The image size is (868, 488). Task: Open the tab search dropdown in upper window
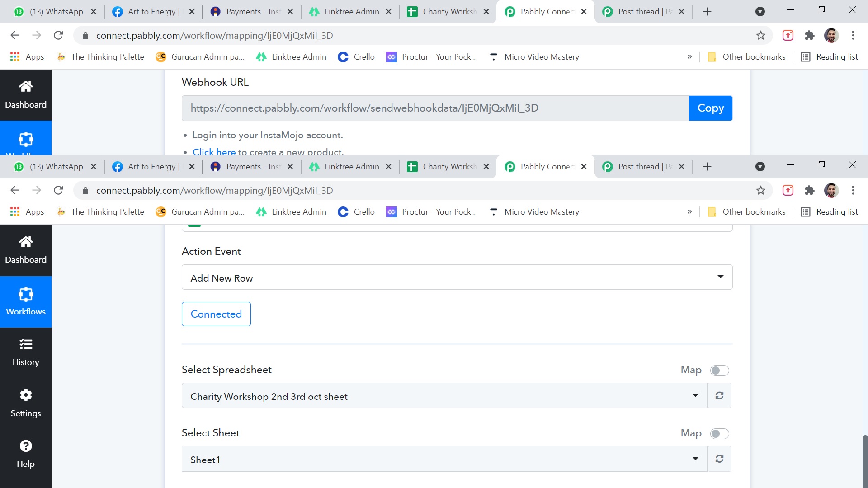point(760,12)
